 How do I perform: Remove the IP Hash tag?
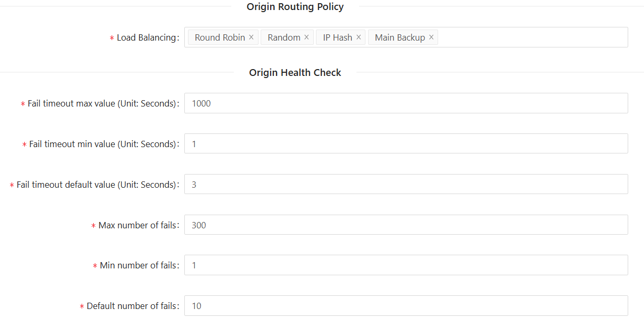pyautogui.click(x=359, y=37)
